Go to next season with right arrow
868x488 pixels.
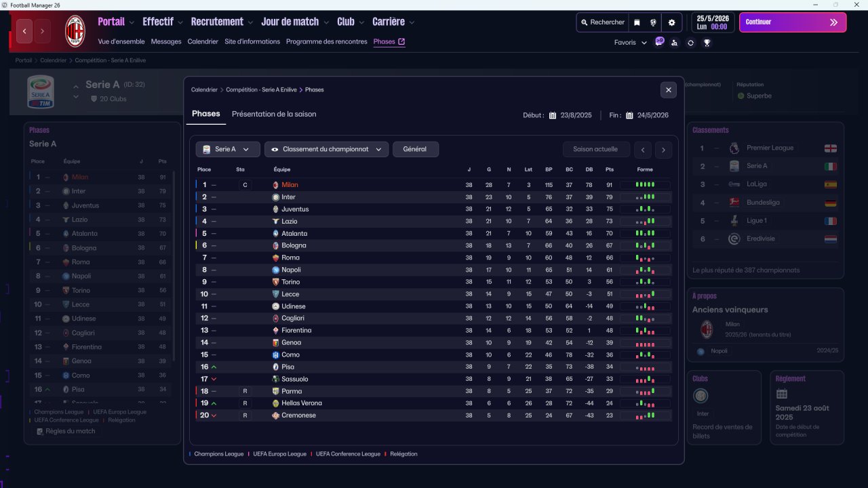pos(663,149)
